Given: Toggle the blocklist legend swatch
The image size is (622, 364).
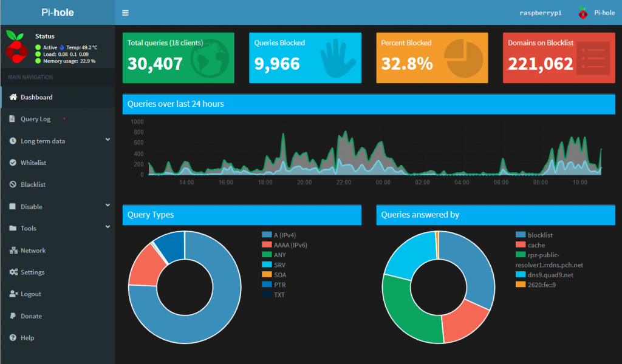Looking at the screenshot, I should 521,235.
